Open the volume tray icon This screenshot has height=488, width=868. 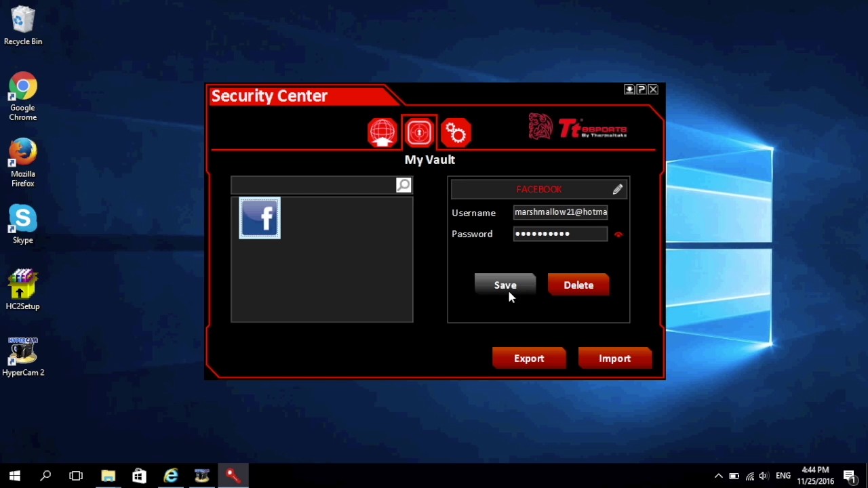765,476
